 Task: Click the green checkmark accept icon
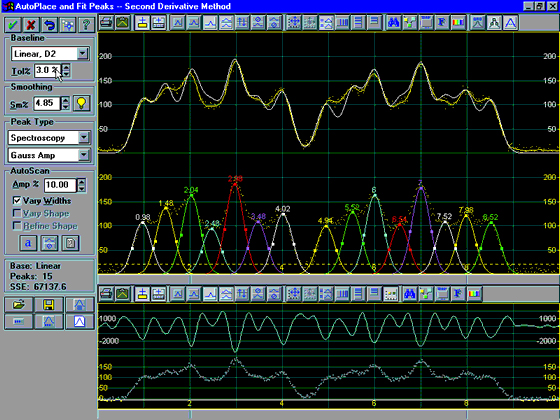[13, 25]
